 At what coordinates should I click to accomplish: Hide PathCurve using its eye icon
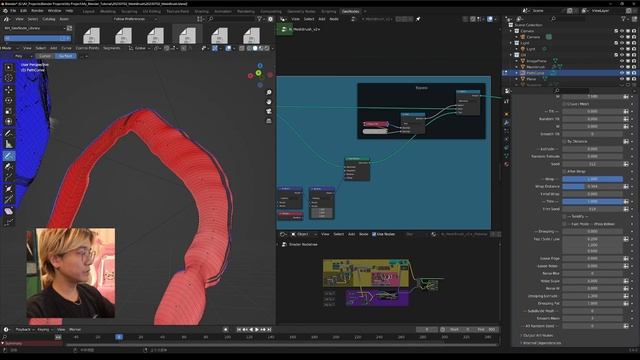622,73
